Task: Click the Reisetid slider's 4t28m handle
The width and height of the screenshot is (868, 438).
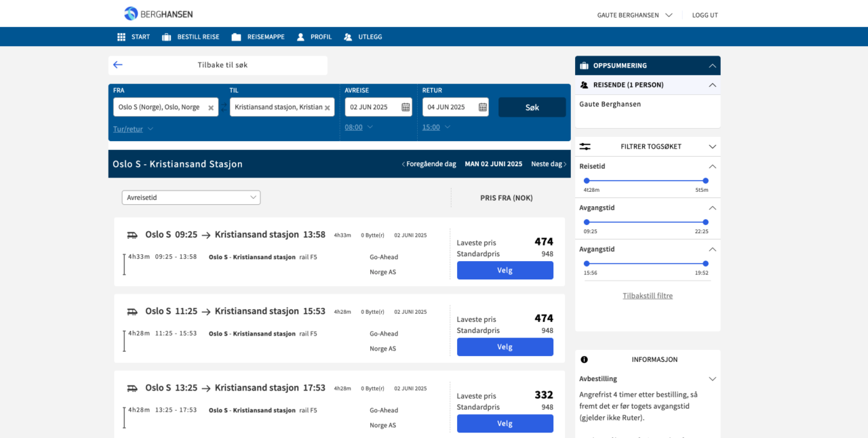Action: tap(587, 180)
